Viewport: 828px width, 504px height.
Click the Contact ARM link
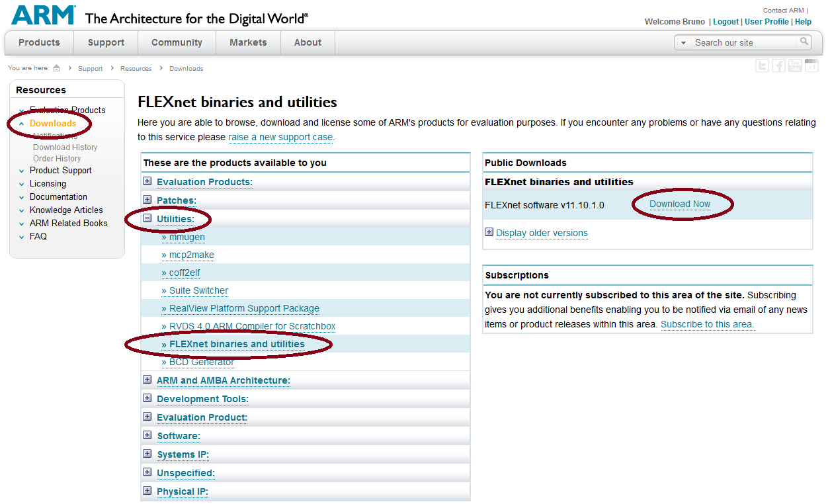pyautogui.click(x=784, y=10)
